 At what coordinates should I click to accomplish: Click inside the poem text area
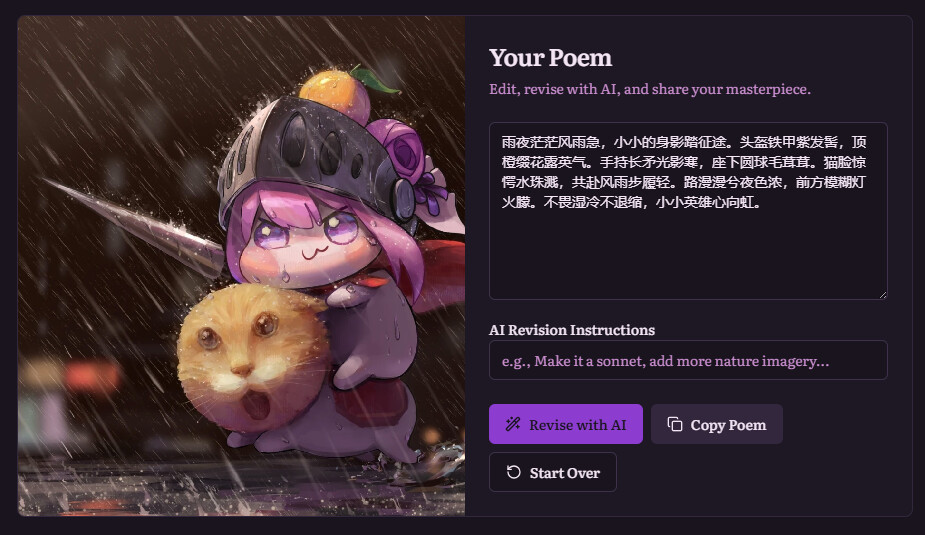tap(688, 211)
